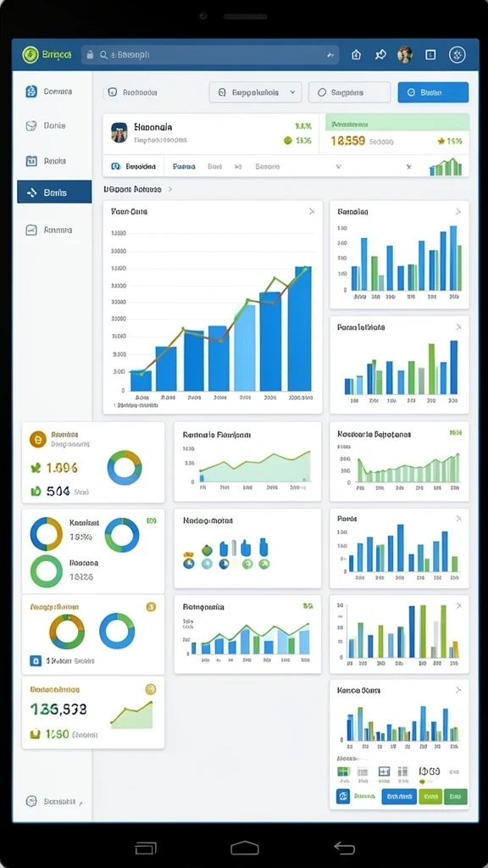Click the first toolbar item left of the dropdown
The height and width of the screenshot is (868, 488).
tap(133, 92)
